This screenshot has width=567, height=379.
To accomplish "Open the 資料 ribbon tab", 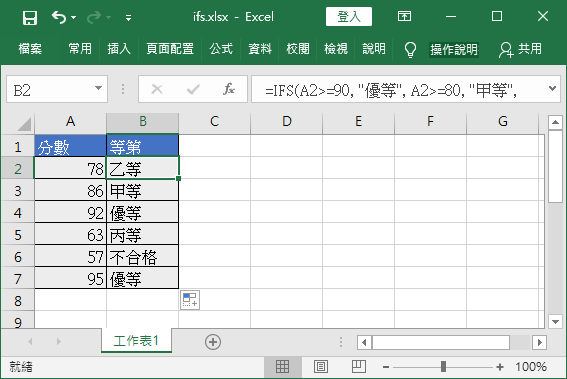I will (260, 48).
